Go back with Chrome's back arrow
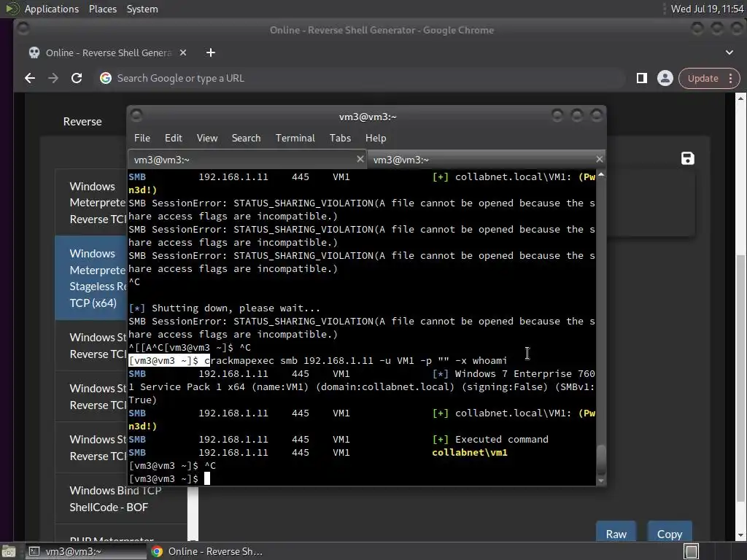Viewport: 747px width, 560px height. click(x=29, y=78)
